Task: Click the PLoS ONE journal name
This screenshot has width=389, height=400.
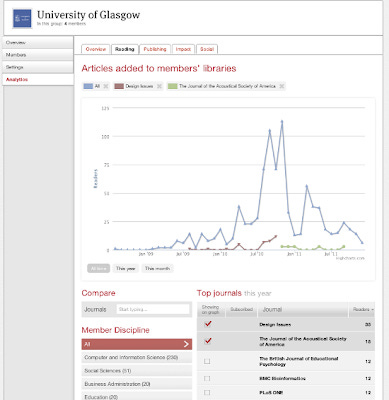Action: pos(271,393)
